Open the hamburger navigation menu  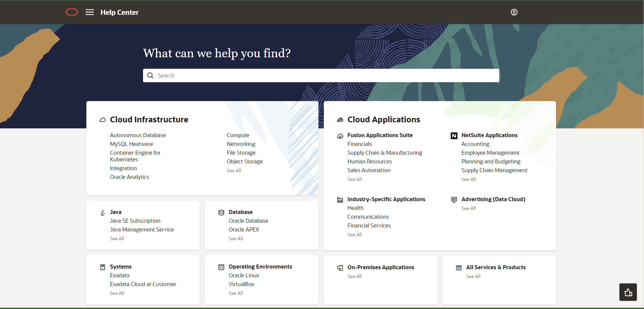pos(89,12)
